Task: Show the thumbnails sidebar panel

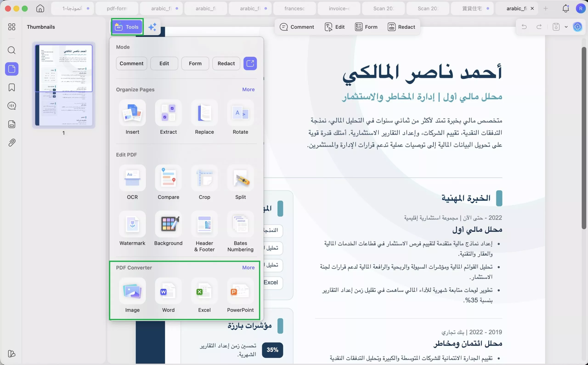Action: click(11, 69)
